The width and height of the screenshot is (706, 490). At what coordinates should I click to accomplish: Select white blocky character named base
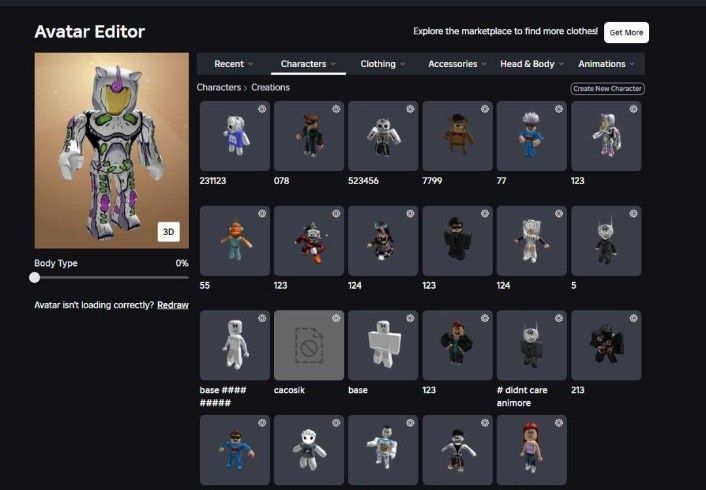(383, 345)
